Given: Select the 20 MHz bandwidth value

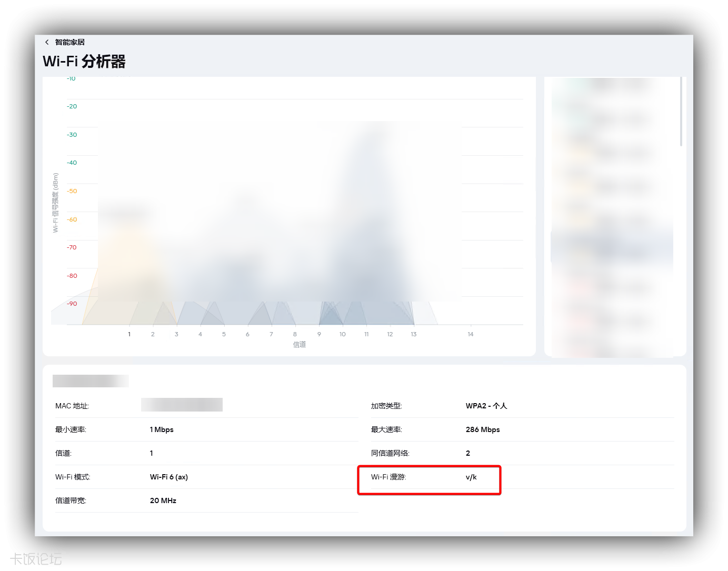Looking at the screenshot, I should coord(163,500).
